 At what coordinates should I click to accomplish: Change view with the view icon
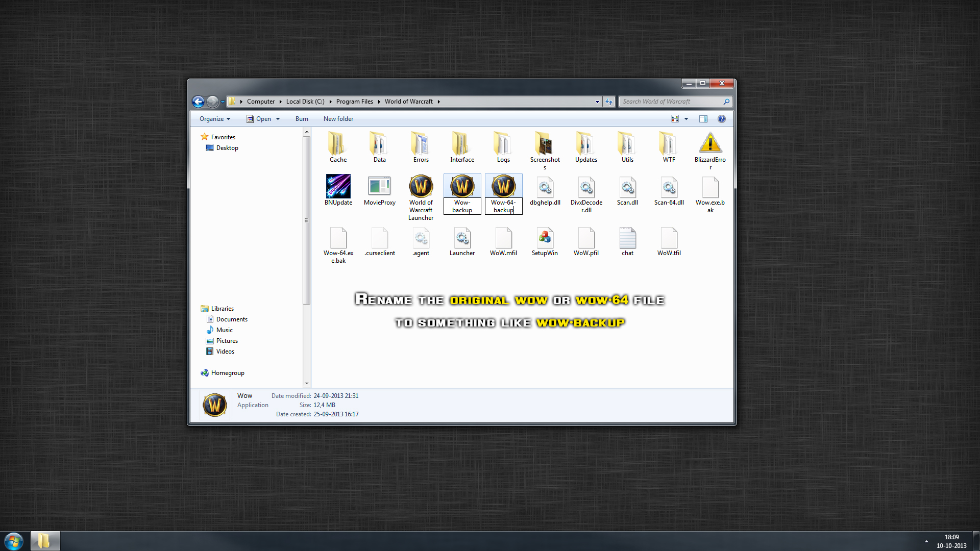tap(675, 119)
